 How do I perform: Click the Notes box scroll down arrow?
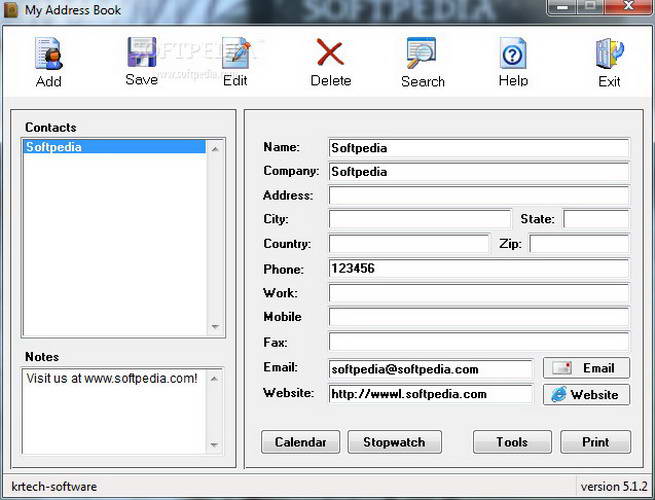tap(214, 444)
